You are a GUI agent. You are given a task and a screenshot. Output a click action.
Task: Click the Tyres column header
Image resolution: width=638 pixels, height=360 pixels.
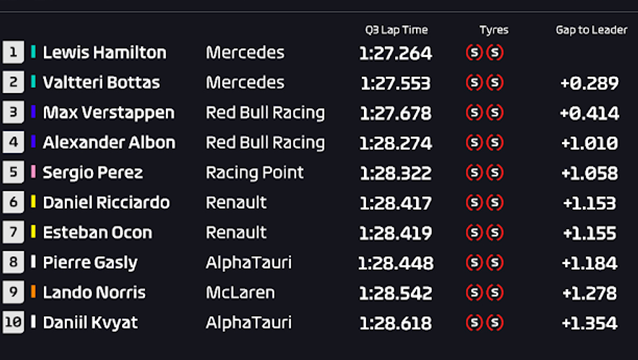pyautogui.click(x=494, y=30)
